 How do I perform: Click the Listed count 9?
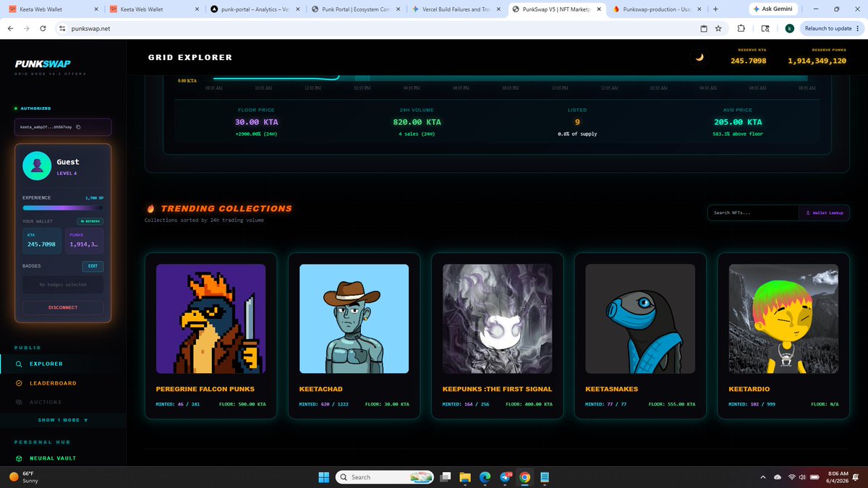click(576, 122)
